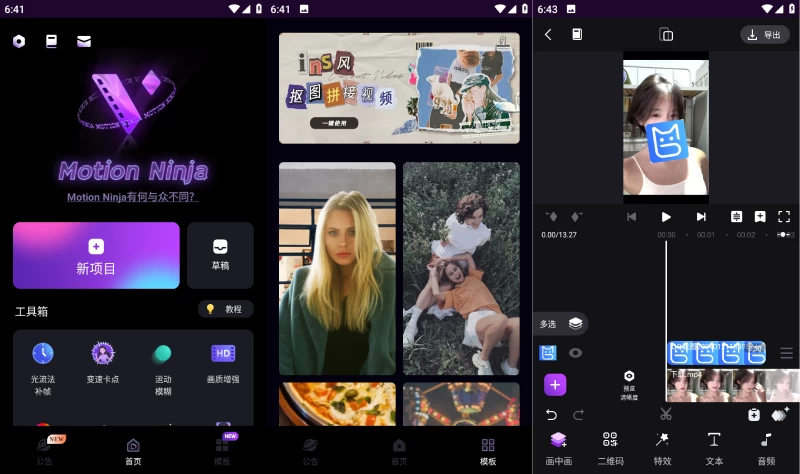The width and height of the screenshot is (800, 474).
Task: Tap the three-line handle beside the sticker track
Action: (x=786, y=353)
